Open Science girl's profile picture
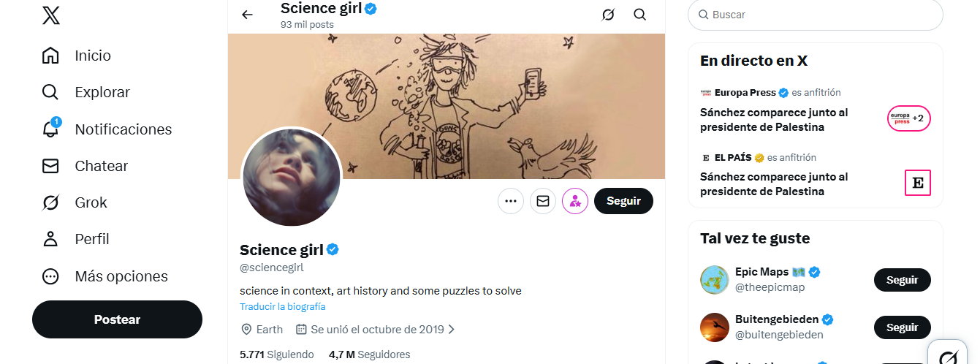The height and width of the screenshot is (364, 980). point(292,178)
